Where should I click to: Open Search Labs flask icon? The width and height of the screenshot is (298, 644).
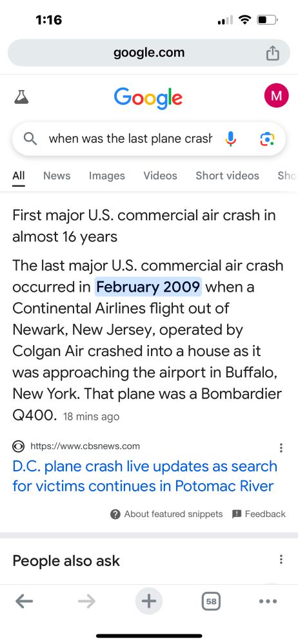[x=21, y=97]
